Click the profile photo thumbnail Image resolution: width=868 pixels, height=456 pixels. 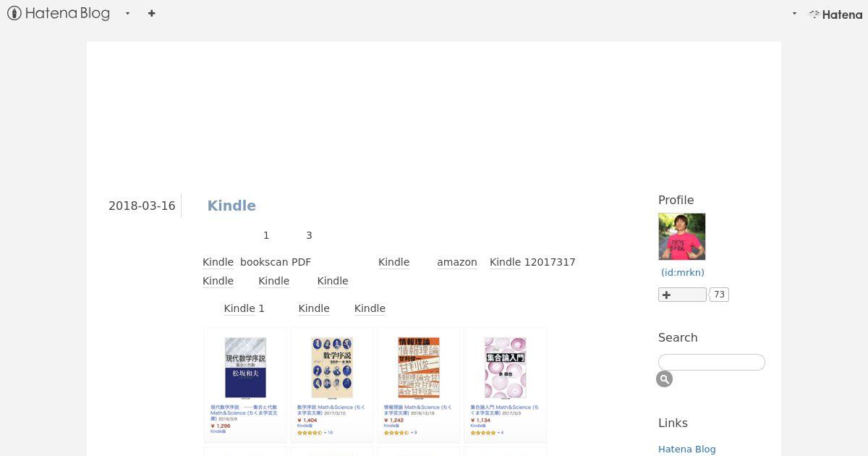[x=682, y=237]
